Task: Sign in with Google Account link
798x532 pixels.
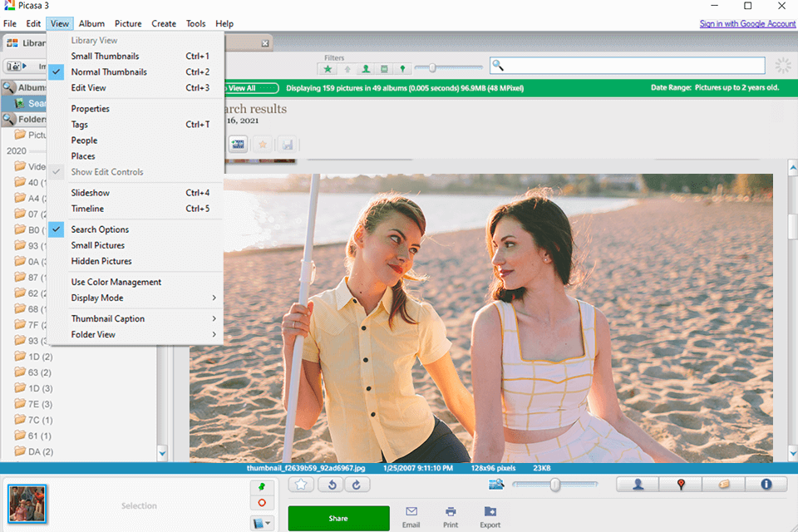Action: [x=747, y=23]
